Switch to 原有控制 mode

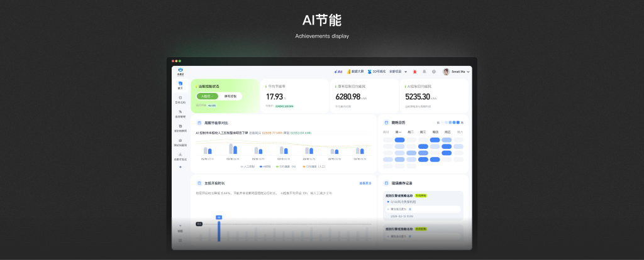[230, 96]
